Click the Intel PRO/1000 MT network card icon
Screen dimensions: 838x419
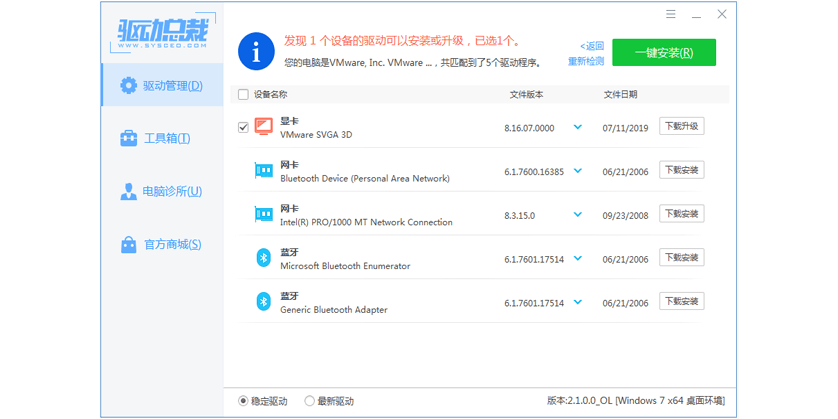[x=263, y=215]
